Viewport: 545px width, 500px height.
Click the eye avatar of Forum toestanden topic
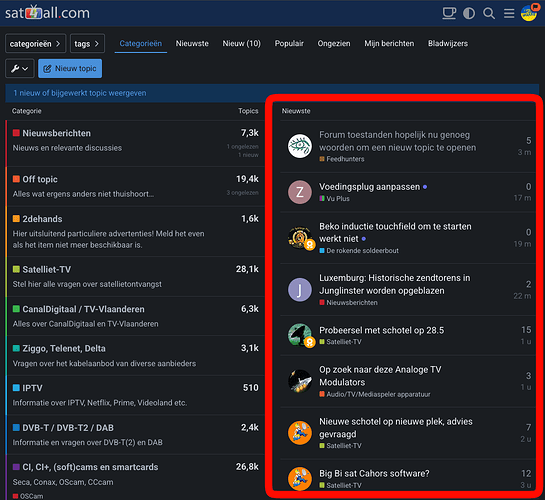[x=300, y=146]
